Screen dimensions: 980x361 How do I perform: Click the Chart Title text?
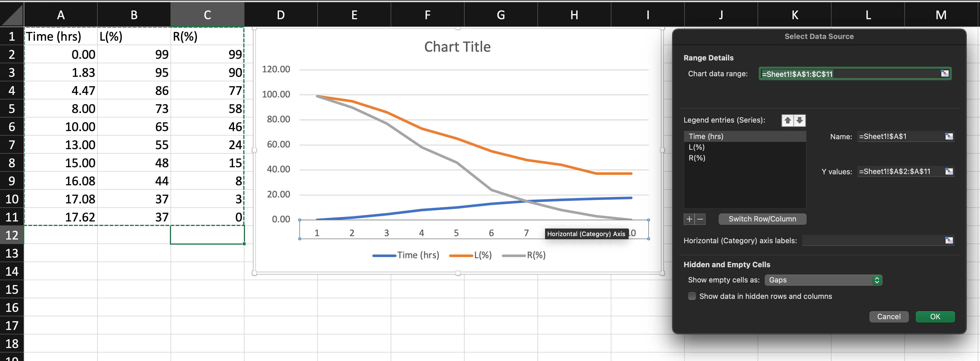457,47
